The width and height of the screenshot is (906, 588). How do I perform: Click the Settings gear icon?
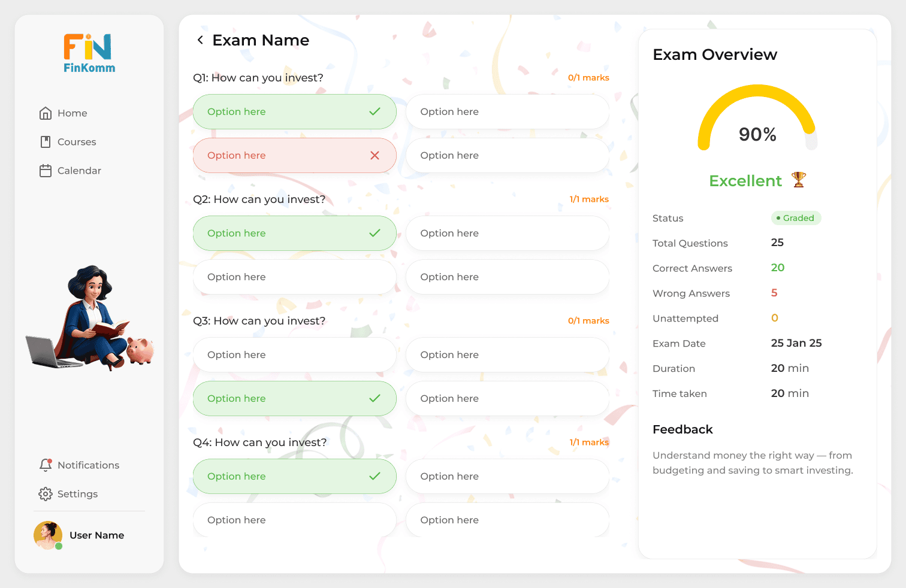(x=46, y=494)
